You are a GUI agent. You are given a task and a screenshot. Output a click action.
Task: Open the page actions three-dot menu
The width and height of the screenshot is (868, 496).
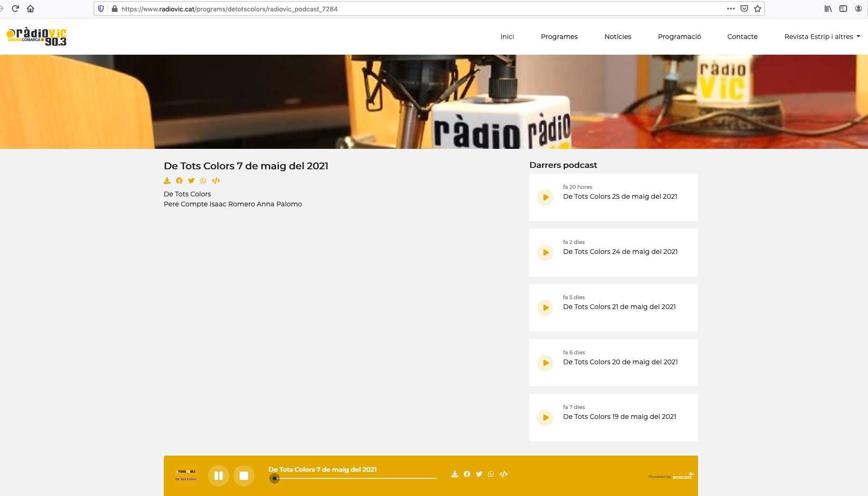730,9
